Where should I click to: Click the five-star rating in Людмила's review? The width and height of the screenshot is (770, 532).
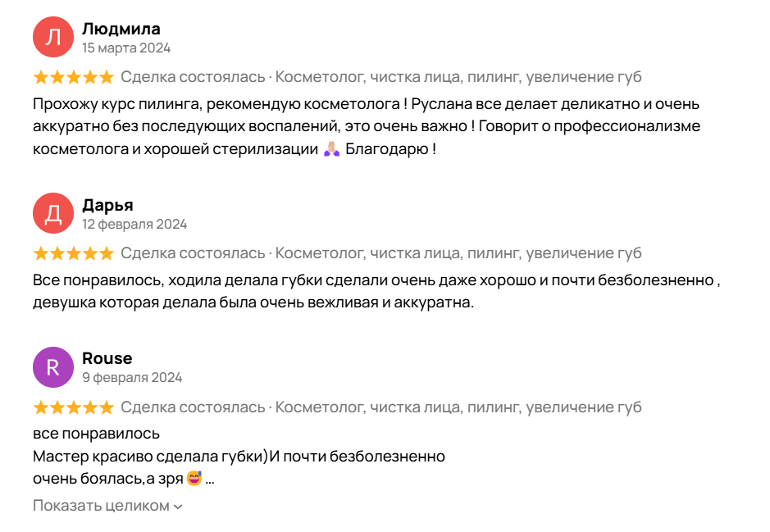coord(73,77)
